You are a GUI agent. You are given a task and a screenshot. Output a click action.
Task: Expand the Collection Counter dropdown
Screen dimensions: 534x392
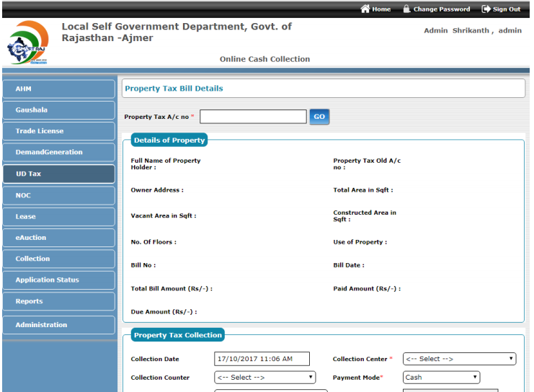(264, 378)
